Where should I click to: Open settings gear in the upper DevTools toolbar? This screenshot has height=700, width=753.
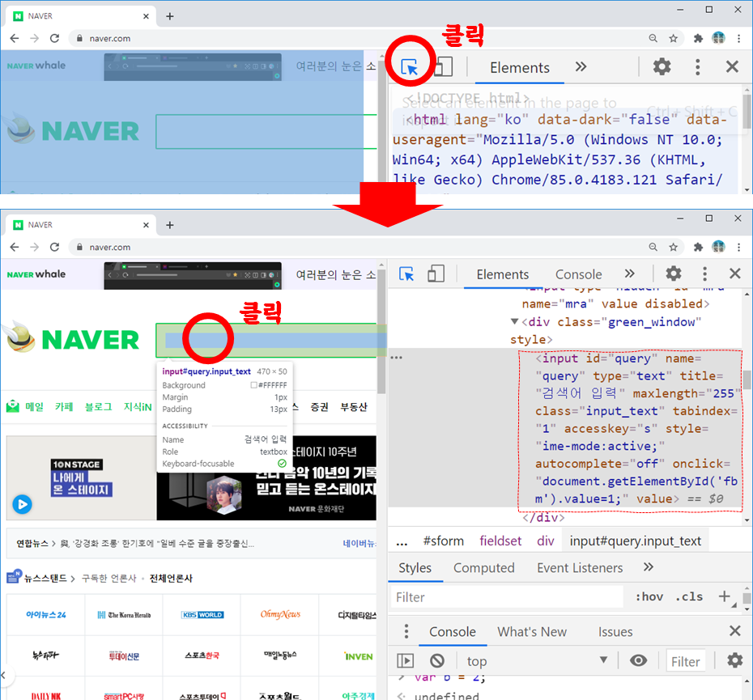click(x=662, y=66)
